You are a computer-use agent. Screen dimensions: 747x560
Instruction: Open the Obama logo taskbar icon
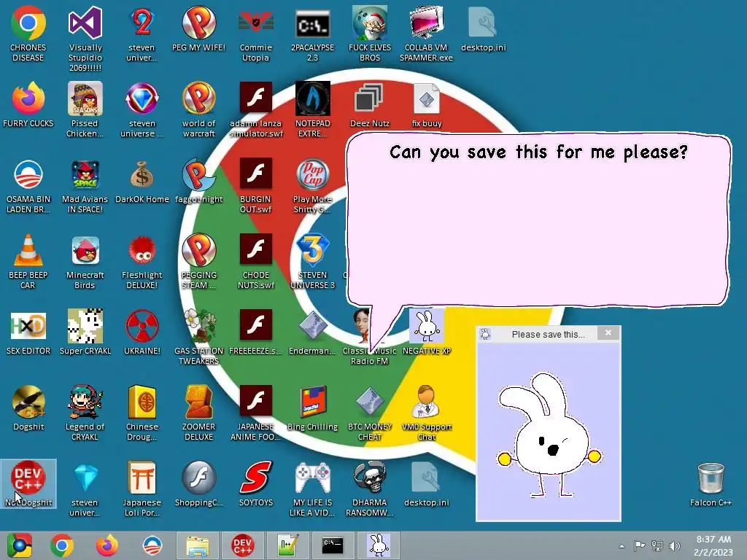click(x=152, y=545)
